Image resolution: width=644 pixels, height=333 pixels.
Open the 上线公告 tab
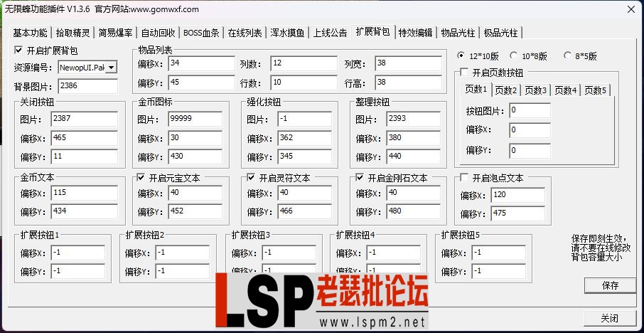click(331, 33)
